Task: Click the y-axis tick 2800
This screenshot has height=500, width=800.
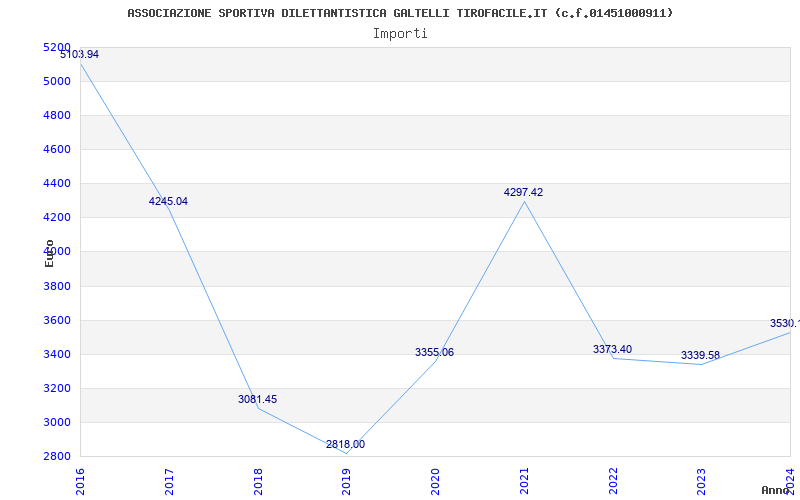Action: [x=57, y=456]
